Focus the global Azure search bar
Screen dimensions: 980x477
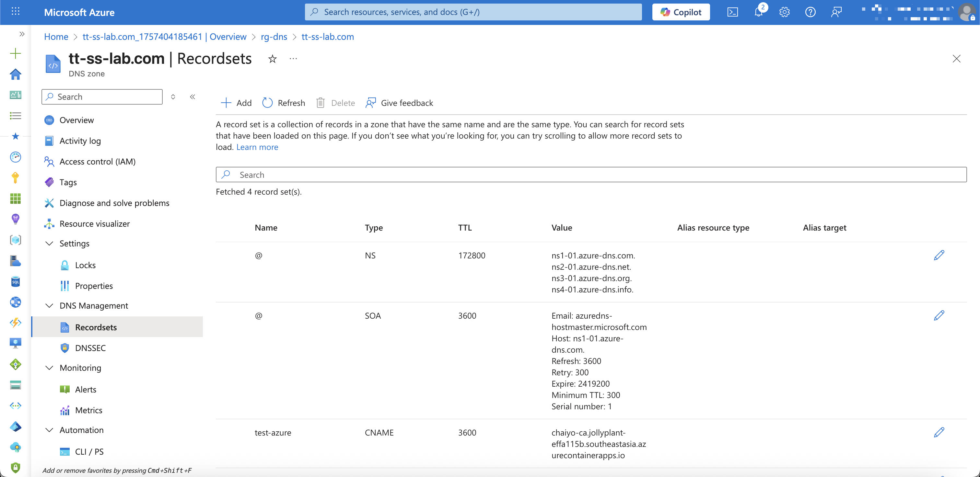tap(473, 12)
